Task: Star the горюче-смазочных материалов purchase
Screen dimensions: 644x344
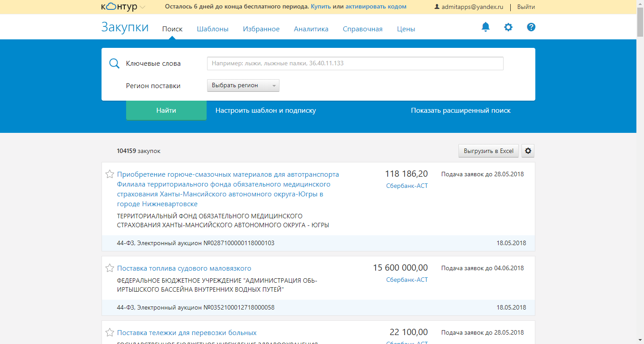Action: (110, 174)
